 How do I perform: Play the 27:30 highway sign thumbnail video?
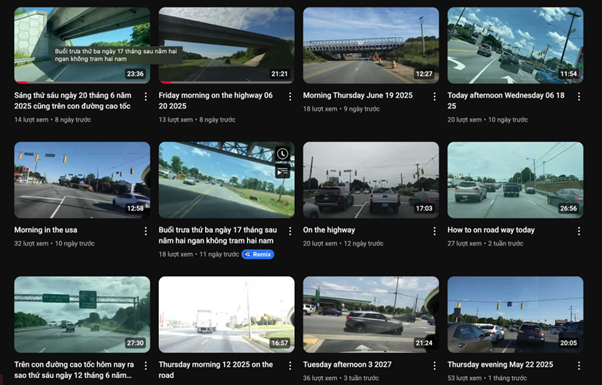(x=82, y=314)
